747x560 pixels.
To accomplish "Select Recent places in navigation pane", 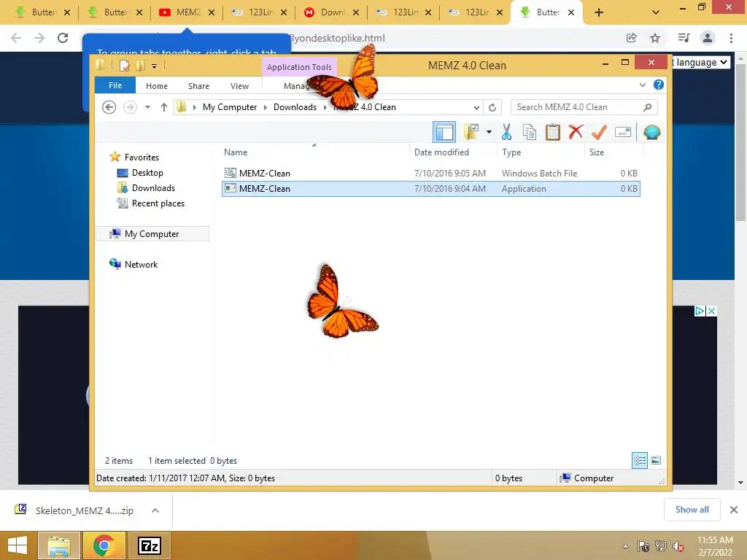I will pyautogui.click(x=158, y=203).
